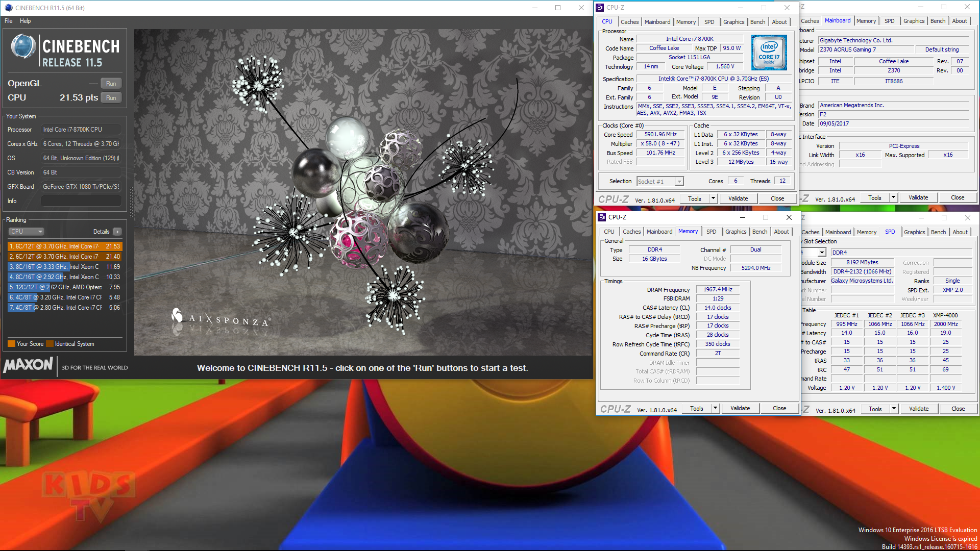Open SPD tab in CPU-Z Mainboard window
This screenshot has height=551, width=980.
890,21
